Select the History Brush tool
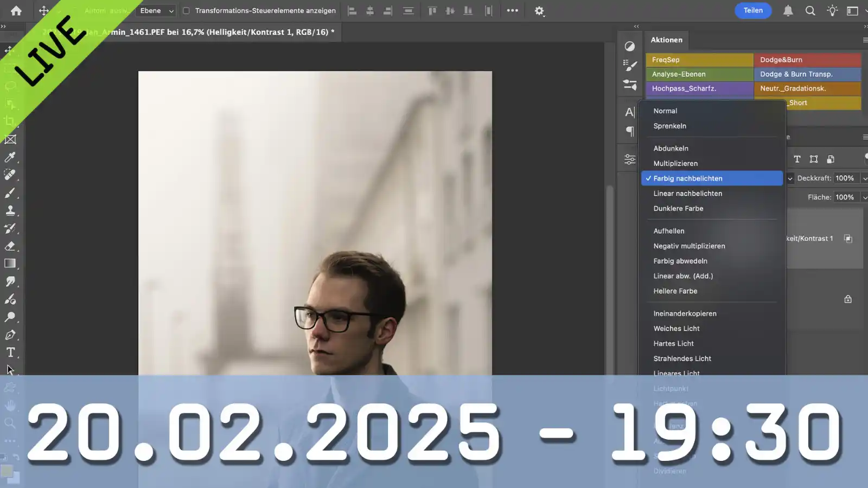Image resolution: width=868 pixels, height=488 pixels. (x=10, y=228)
